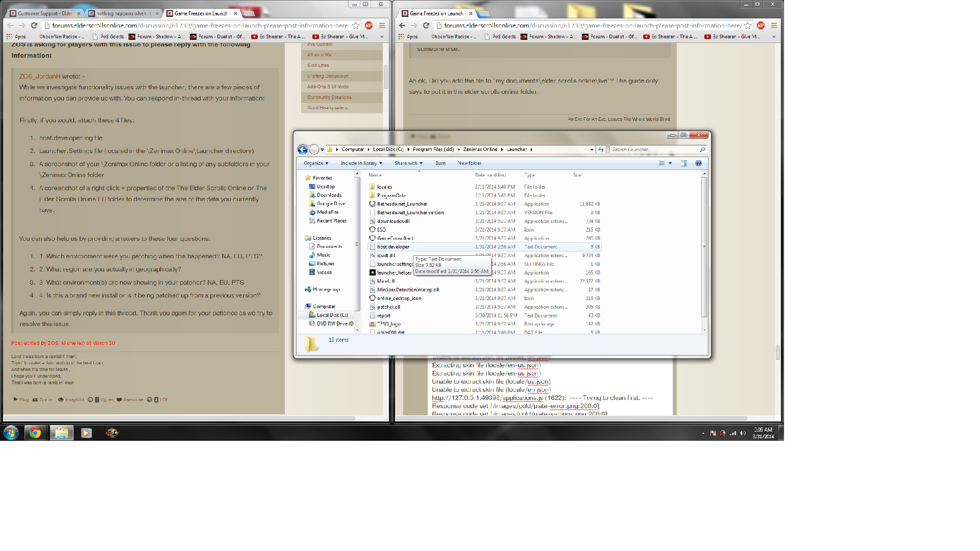Expand address bar history dropdown
980x551 pixels.
pos(592,149)
